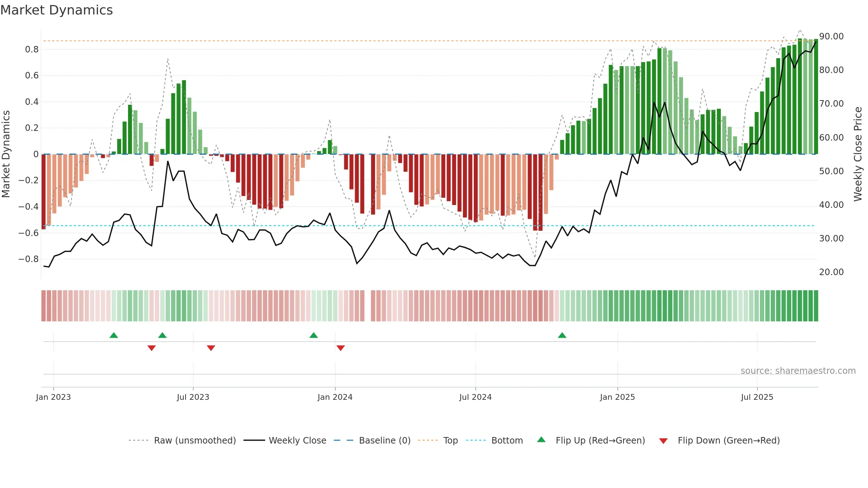868x488 pixels.
Task: Click the green Flip Up triangle icon in legend
Action: click(x=541, y=440)
